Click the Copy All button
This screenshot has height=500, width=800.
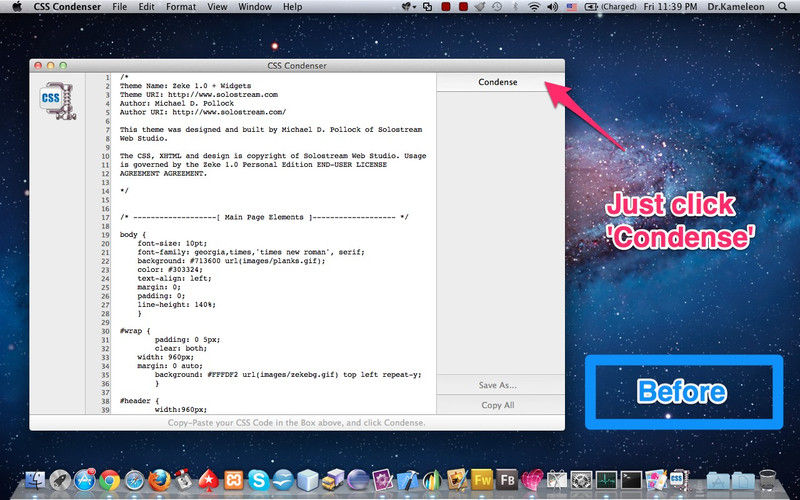click(498, 405)
